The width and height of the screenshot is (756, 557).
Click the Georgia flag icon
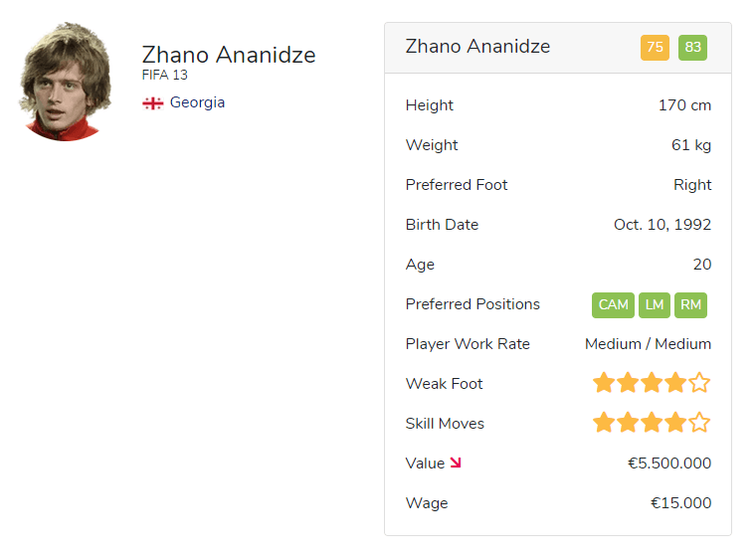[152, 103]
